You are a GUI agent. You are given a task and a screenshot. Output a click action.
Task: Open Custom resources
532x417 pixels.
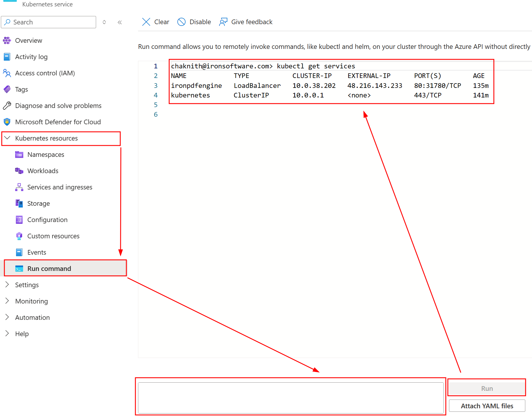pos(53,236)
